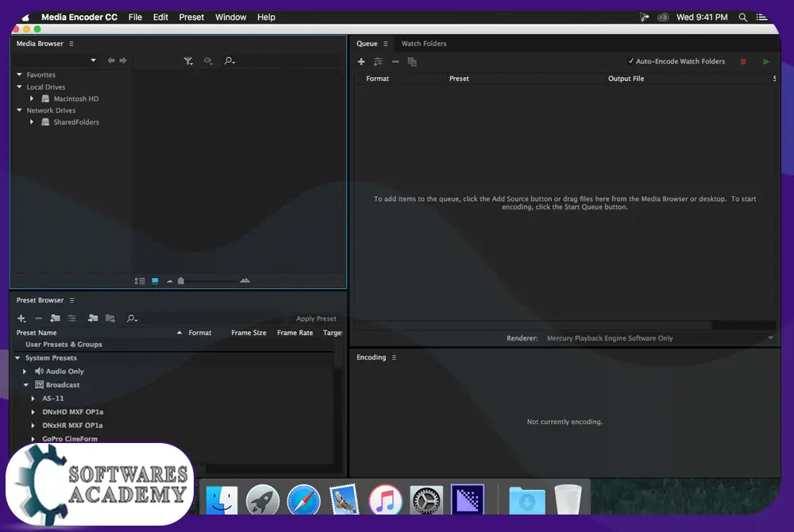Expand Audio Only presets

tap(25, 372)
